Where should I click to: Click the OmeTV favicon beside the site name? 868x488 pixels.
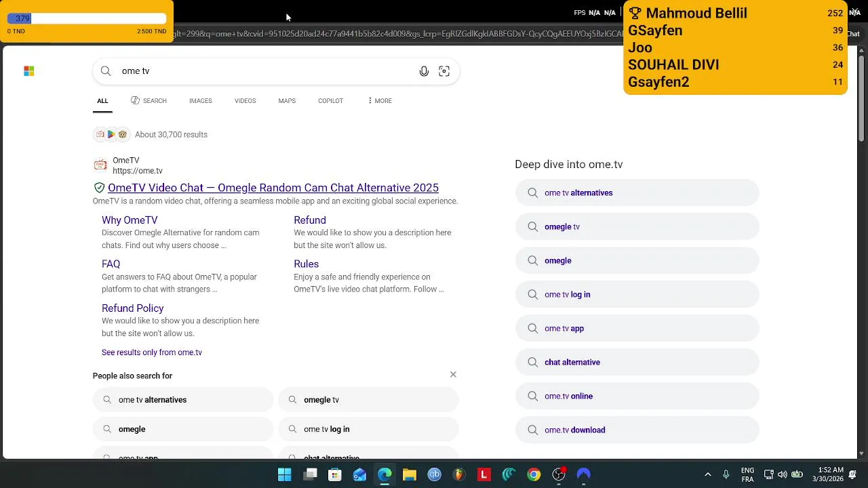[x=100, y=165]
